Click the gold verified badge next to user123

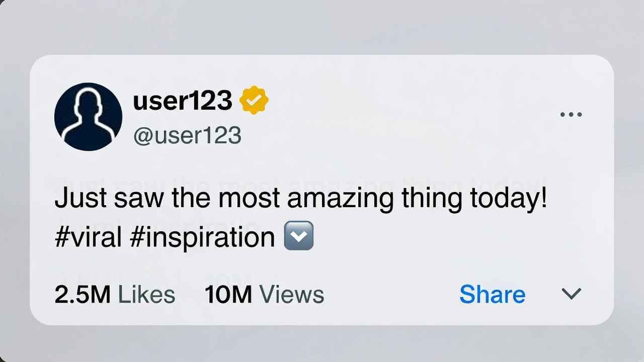click(x=254, y=100)
